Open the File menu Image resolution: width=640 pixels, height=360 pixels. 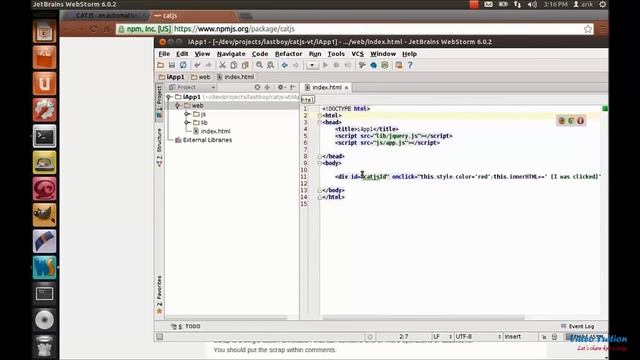(164, 54)
